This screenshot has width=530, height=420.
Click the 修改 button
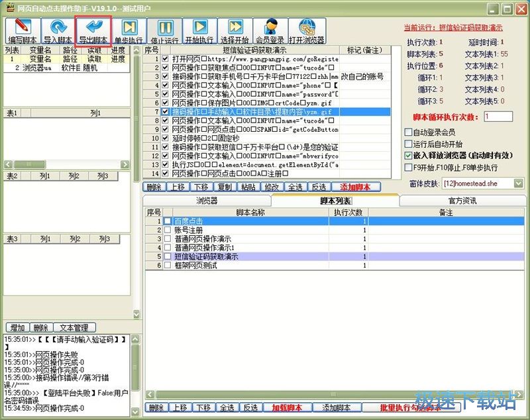click(x=272, y=187)
